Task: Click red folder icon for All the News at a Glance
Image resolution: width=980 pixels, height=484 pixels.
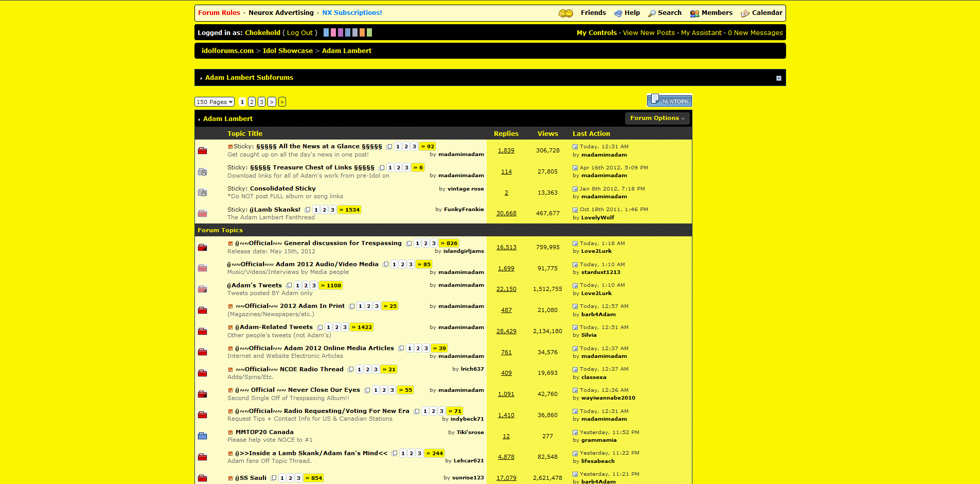Action: tap(203, 150)
